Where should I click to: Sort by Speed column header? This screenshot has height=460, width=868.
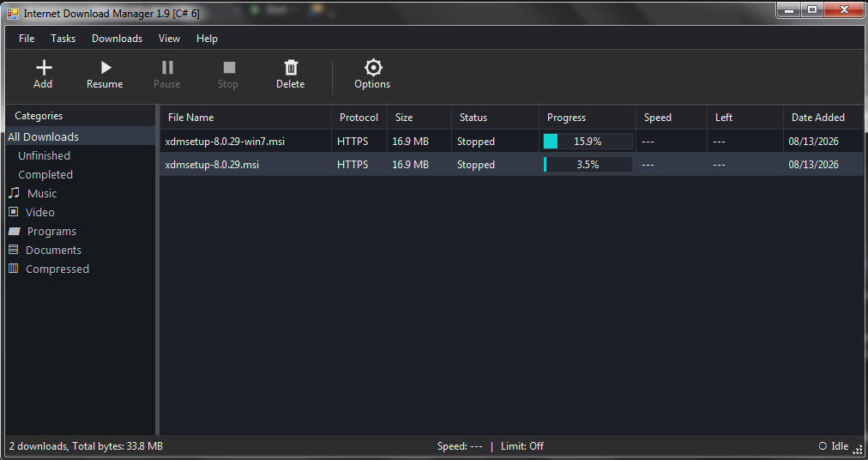coord(672,118)
